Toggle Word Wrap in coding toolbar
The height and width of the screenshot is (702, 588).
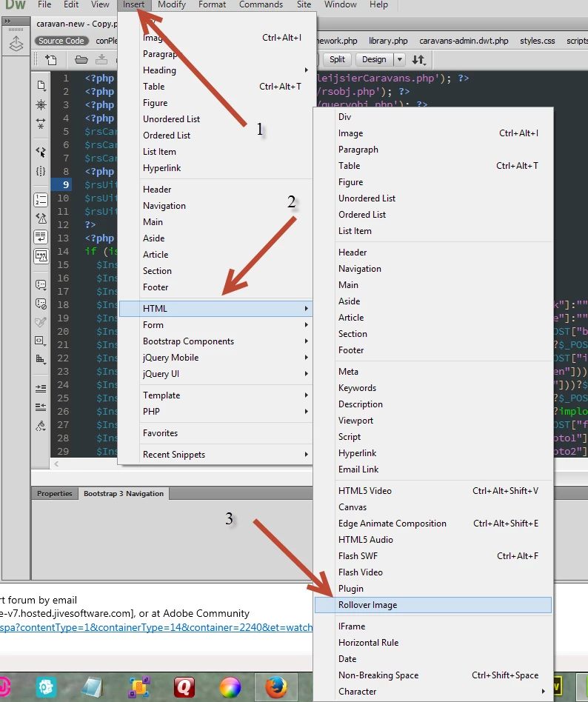(x=41, y=237)
